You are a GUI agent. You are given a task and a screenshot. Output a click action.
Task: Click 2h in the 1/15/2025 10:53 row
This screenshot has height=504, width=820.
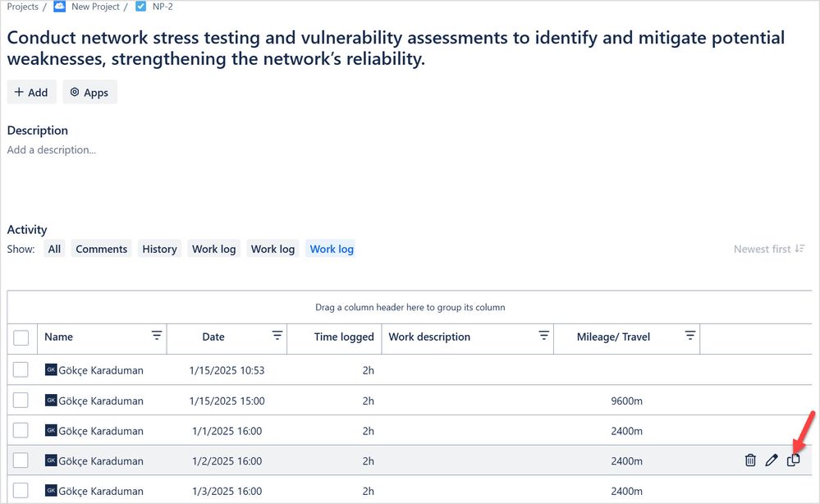coord(369,370)
